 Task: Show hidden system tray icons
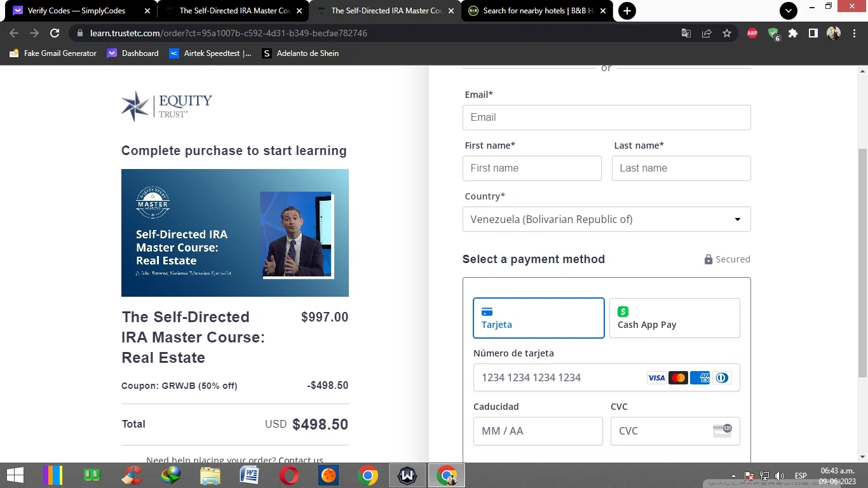[734, 475]
